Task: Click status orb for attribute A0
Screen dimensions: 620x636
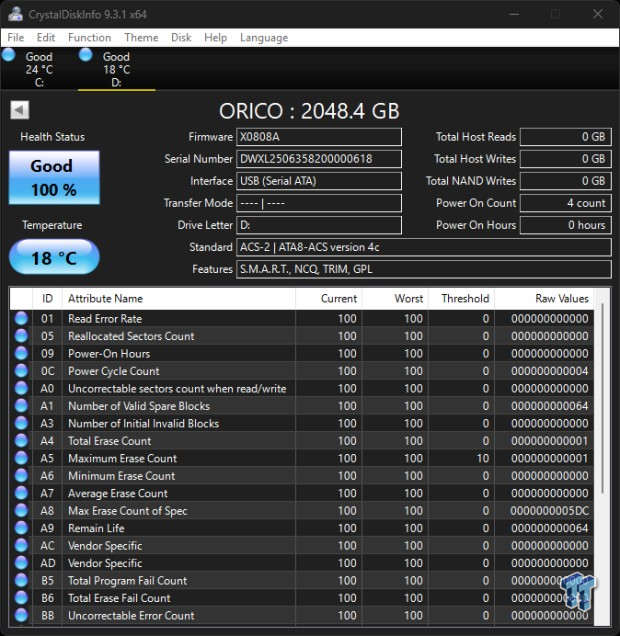Action: [x=21, y=388]
